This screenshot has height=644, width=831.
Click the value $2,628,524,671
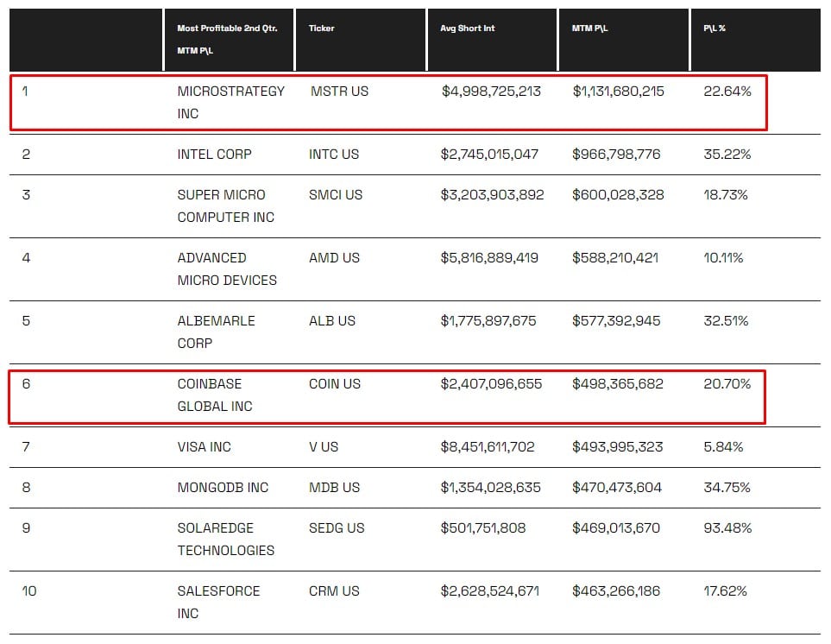pos(489,591)
